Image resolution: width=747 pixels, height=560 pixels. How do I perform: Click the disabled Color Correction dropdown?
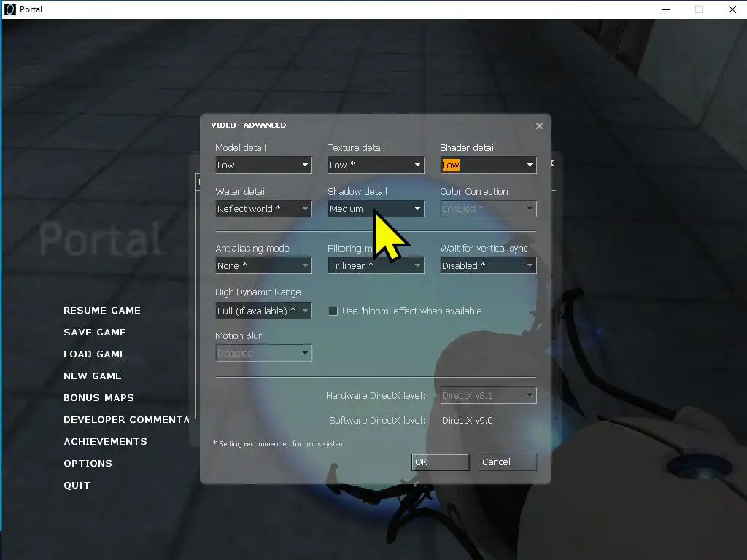click(488, 209)
